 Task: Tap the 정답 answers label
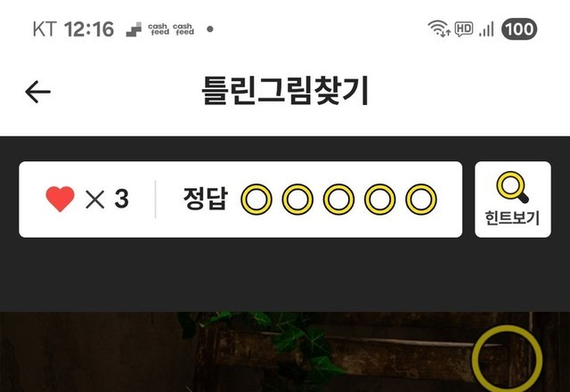click(x=206, y=199)
